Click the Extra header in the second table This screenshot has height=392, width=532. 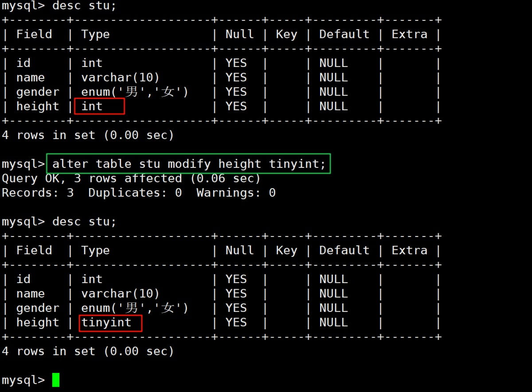(409, 250)
